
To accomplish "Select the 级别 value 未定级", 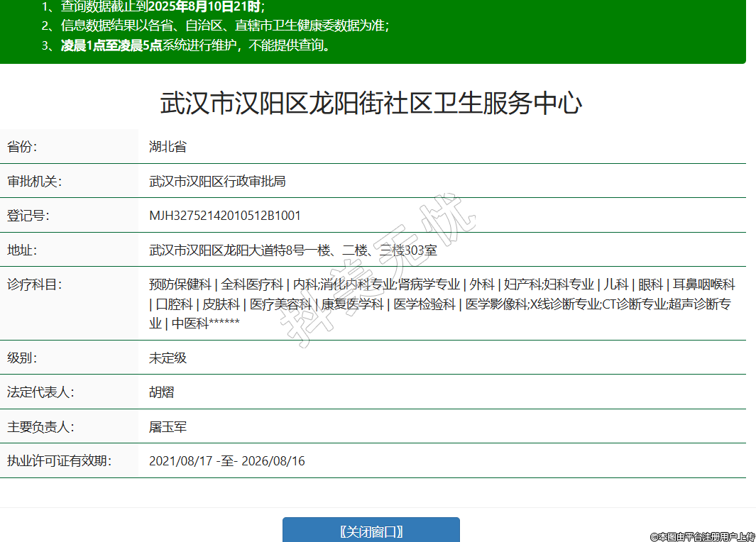I will click(x=168, y=358).
